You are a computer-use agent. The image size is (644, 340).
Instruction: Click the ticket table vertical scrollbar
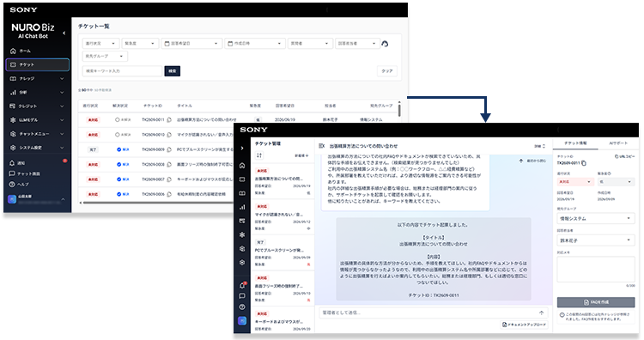coord(399,109)
